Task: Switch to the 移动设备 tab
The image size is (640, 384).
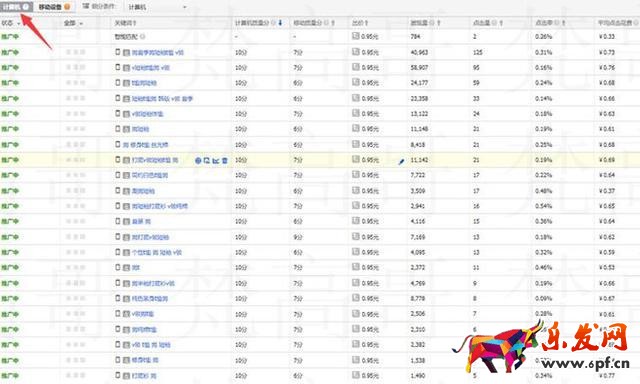Action: pyautogui.click(x=54, y=7)
